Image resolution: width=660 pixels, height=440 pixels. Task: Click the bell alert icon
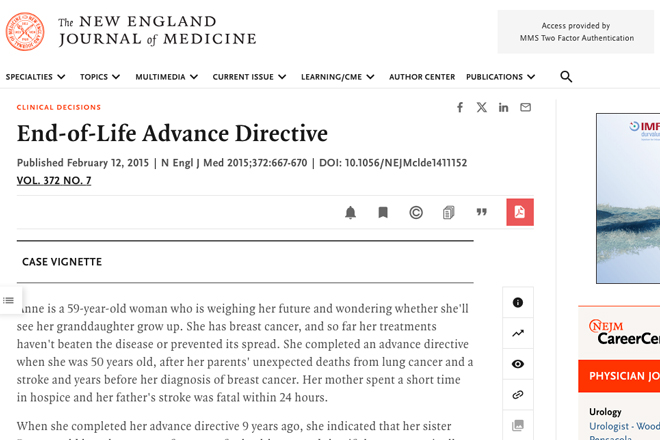[x=350, y=212]
